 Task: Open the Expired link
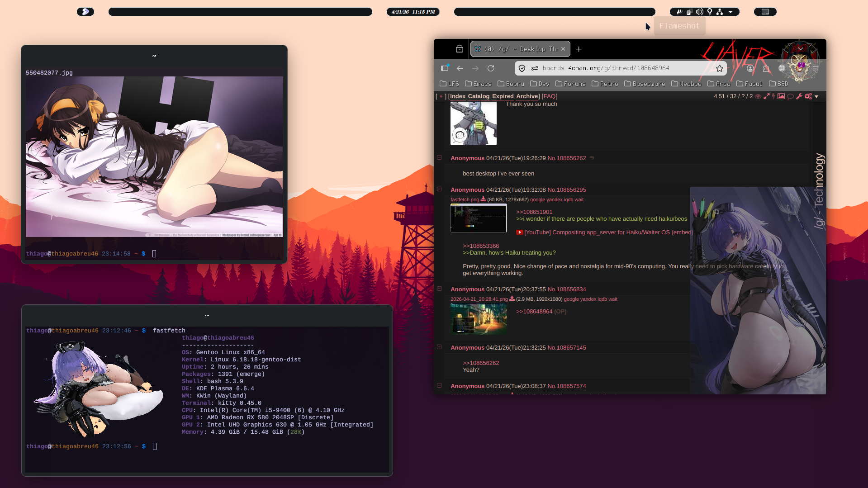[503, 96]
